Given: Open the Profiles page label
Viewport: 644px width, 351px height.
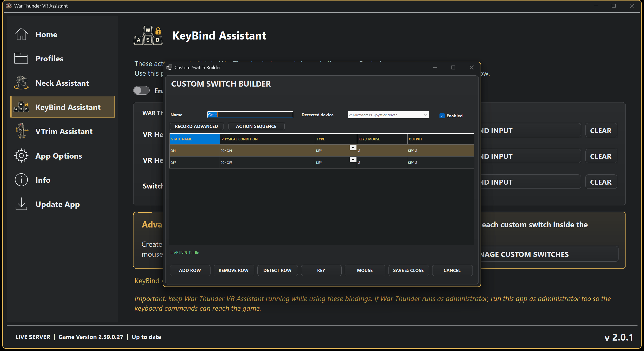Looking at the screenshot, I should coord(49,58).
